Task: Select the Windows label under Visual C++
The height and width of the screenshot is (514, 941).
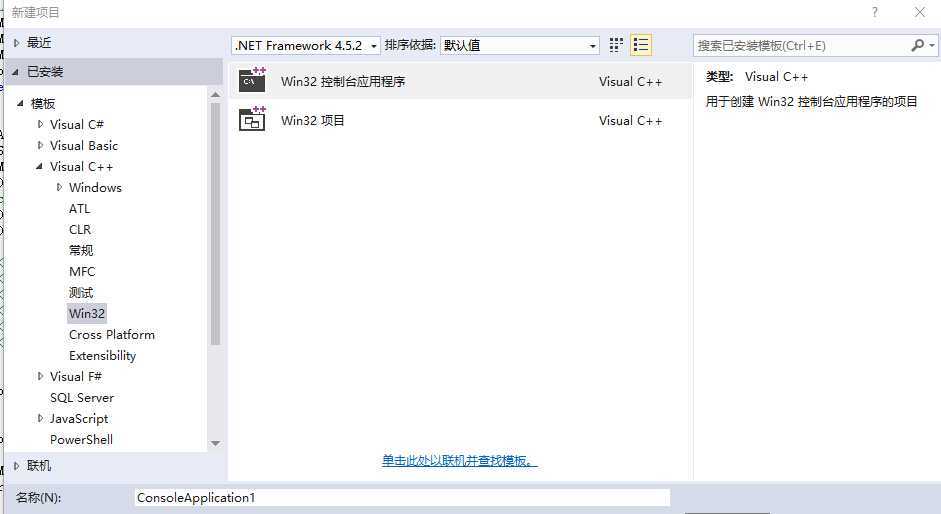Action: (x=95, y=187)
